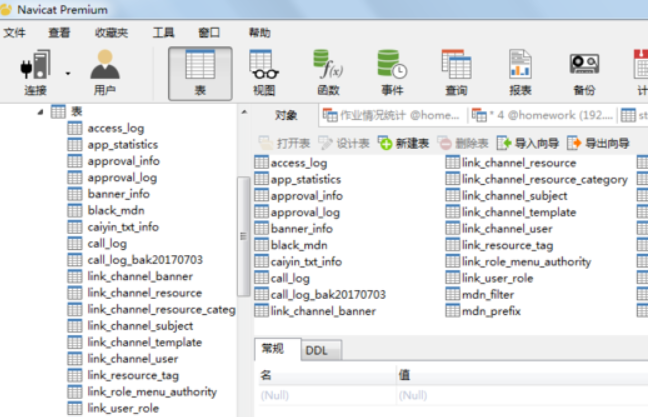Select call_log_bak20170703 in tree sidebar
The width and height of the screenshot is (648, 417).
click(145, 260)
